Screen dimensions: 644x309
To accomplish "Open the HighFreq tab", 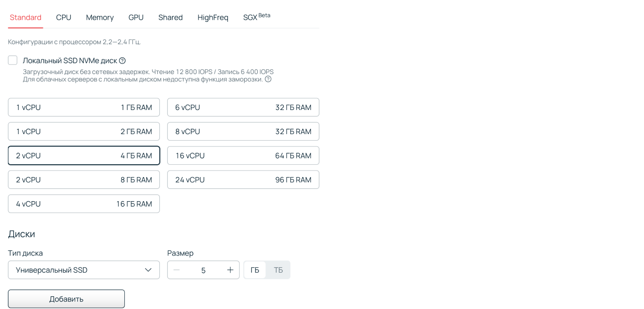I will click(x=213, y=18).
